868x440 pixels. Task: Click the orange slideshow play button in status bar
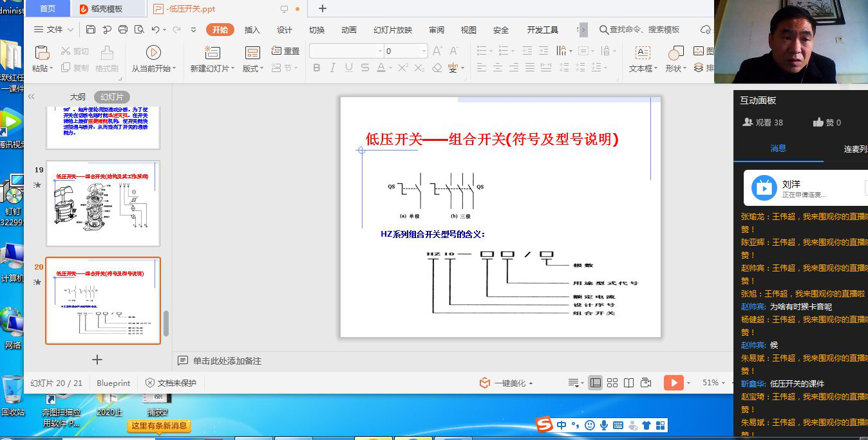point(673,383)
